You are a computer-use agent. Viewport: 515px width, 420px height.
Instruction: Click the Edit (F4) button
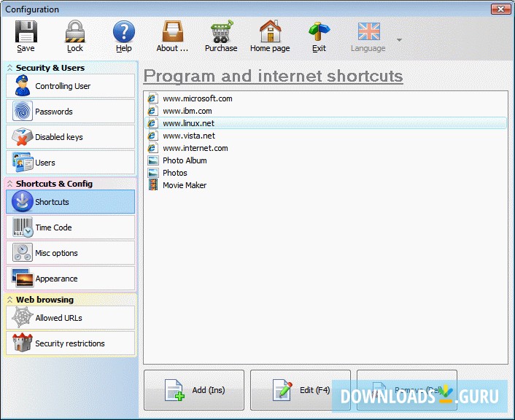[x=301, y=390]
